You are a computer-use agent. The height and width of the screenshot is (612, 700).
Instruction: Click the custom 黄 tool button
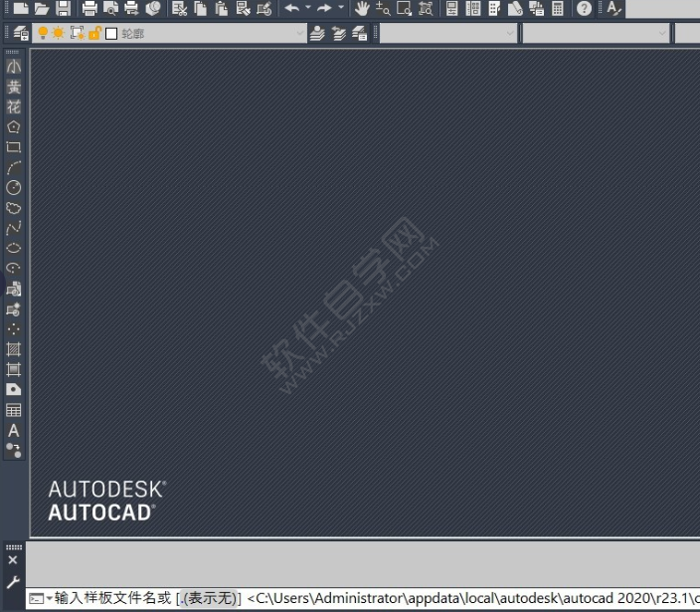[14, 87]
